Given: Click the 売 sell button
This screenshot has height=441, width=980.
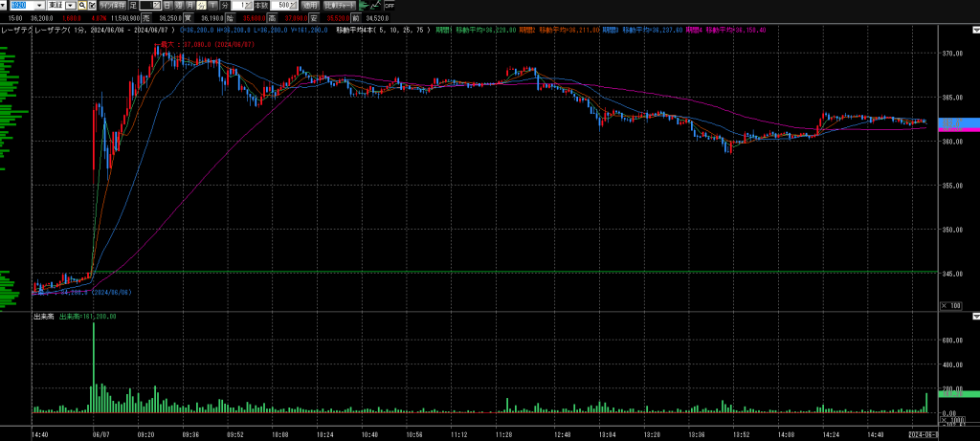Looking at the screenshot, I should pos(145,17).
